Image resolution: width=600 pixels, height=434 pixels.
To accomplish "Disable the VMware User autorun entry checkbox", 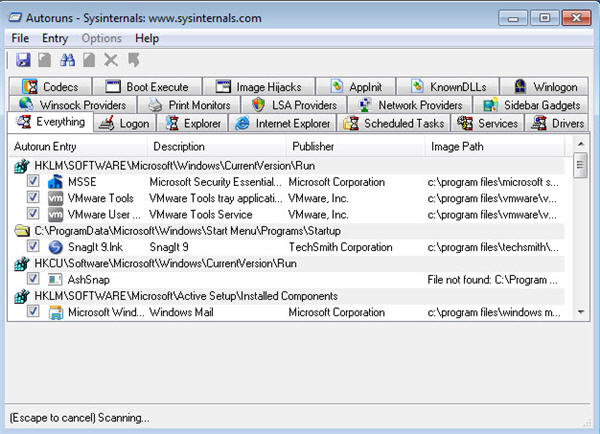I will coord(33,214).
